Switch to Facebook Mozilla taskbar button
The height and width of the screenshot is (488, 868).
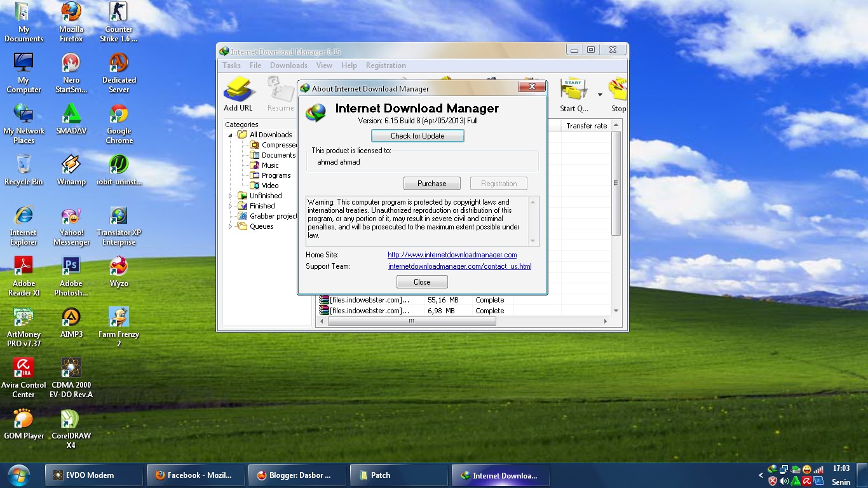(x=195, y=475)
